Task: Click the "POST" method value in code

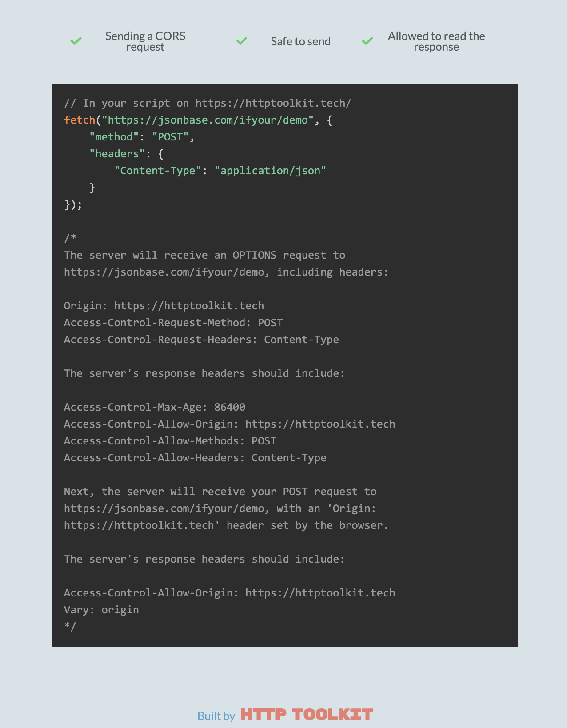Action: point(171,137)
